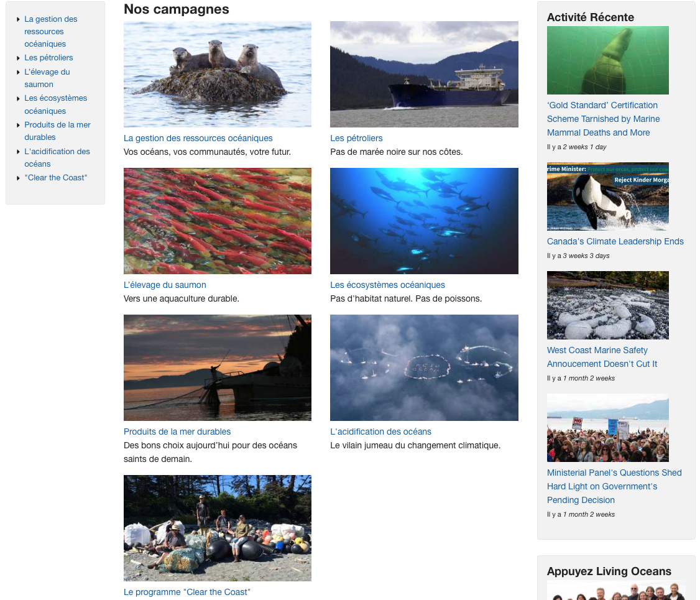Select L'acidification des océans in sidebar menu

57,157
